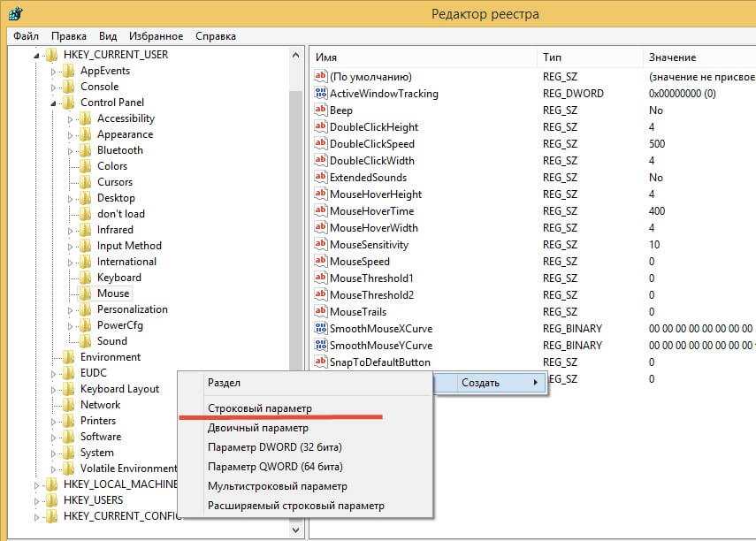This screenshot has width=756, height=541.
Task: Click the binary icon of SmoothMouseYCurve
Action: pos(321,346)
